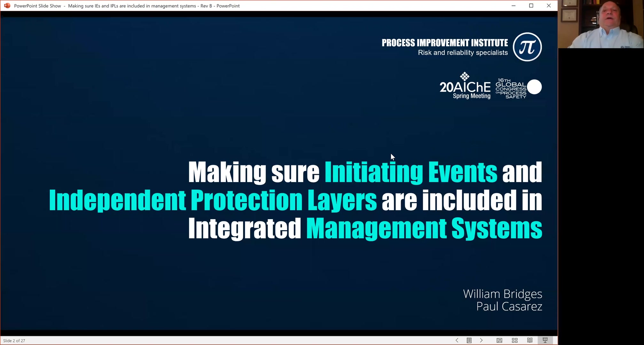Click the Process Improvement Institute pi logo

click(527, 47)
